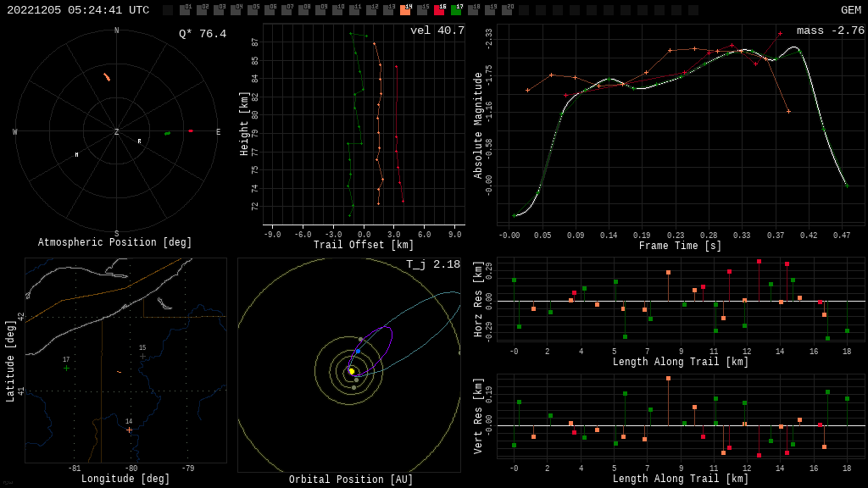868x488 pixels.
Task: Select station 08 box in top bar
Action: tap(303, 9)
